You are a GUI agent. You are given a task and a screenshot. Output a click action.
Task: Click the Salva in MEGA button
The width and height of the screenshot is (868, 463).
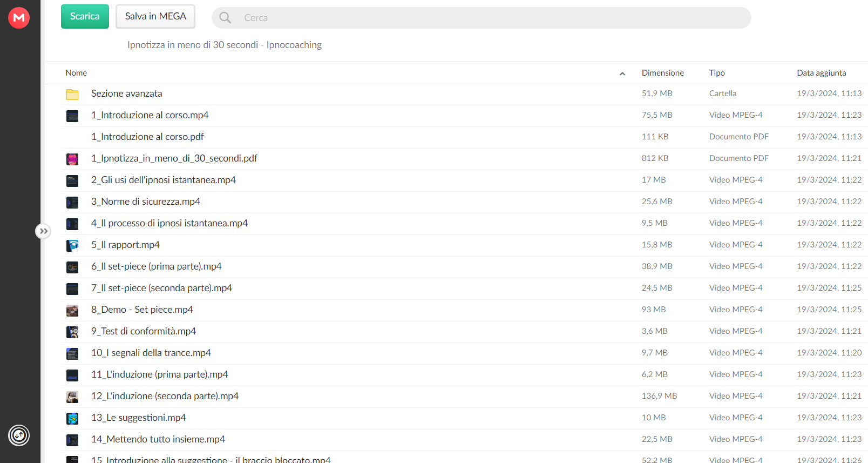155,16
